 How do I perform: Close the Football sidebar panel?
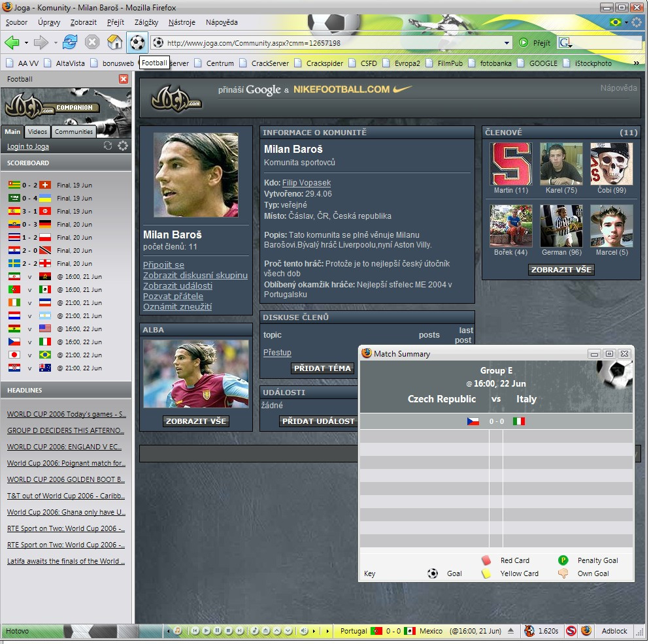click(x=124, y=79)
